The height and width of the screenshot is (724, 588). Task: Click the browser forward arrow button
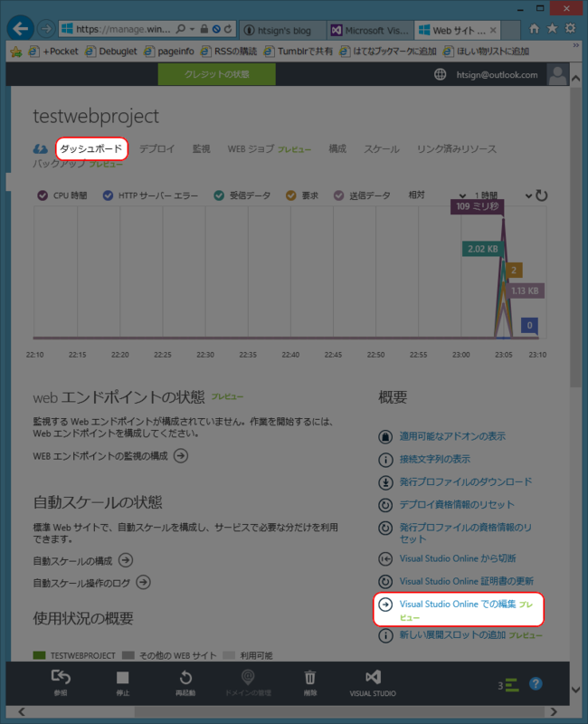point(46,29)
